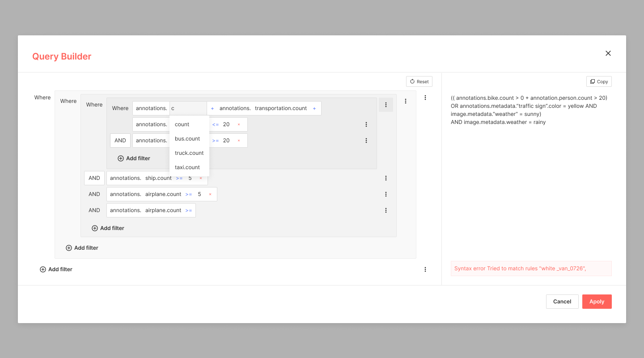Remove the "<= 20" condition via × icon

click(x=239, y=124)
